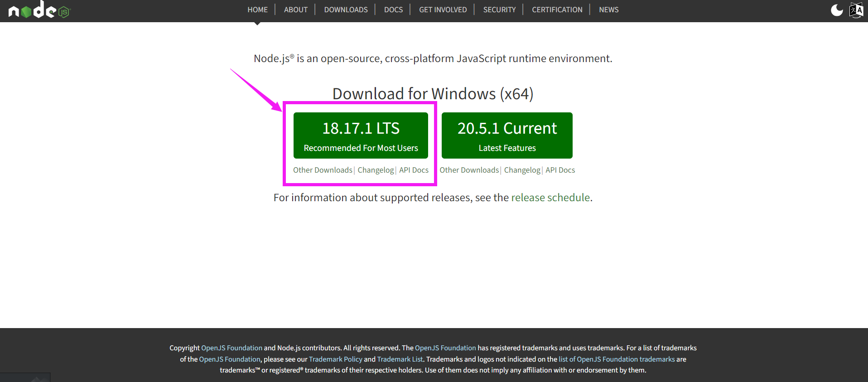Toggle dark mode with the moon icon
The width and height of the screenshot is (868, 382).
(837, 10)
